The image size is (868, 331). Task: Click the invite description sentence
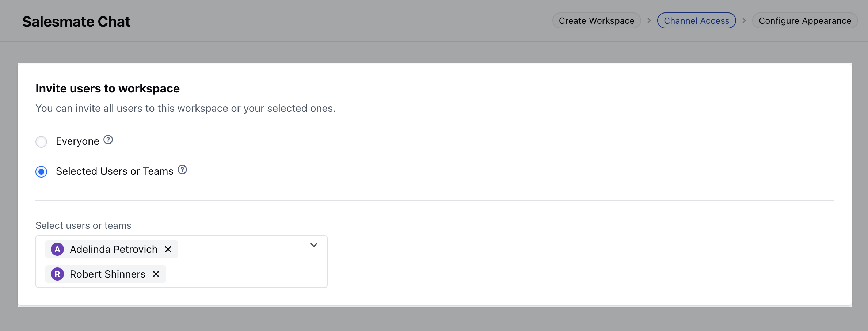186,109
